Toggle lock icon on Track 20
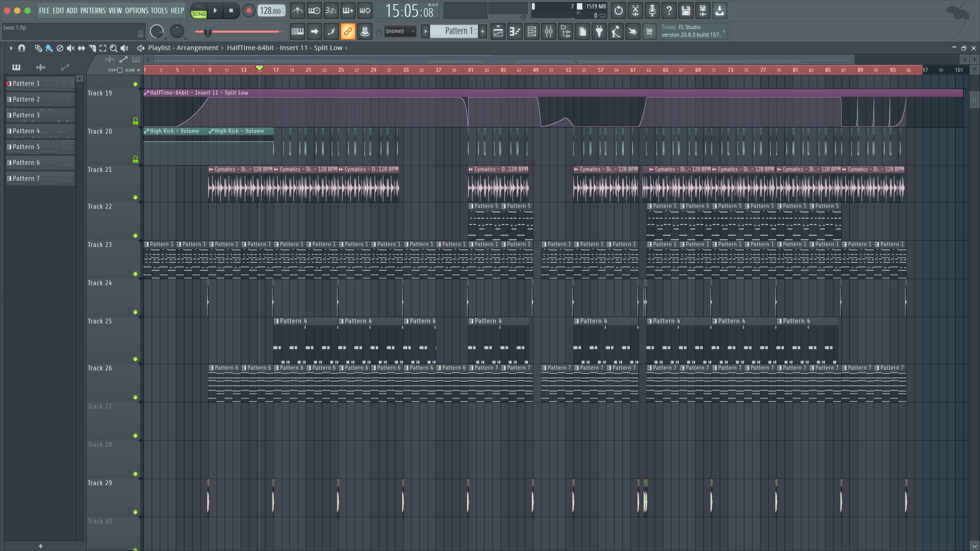Image resolution: width=980 pixels, height=551 pixels. tap(135, 159)
